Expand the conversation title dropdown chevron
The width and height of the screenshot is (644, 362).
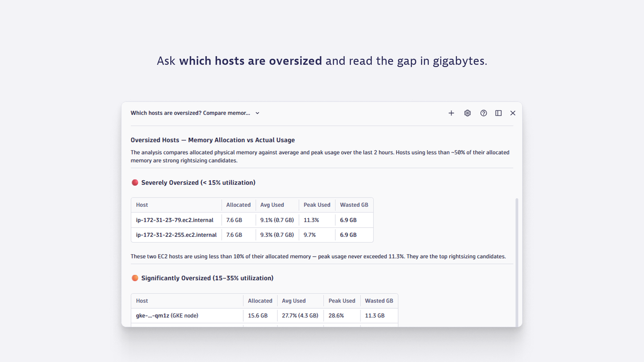point(257,113)
